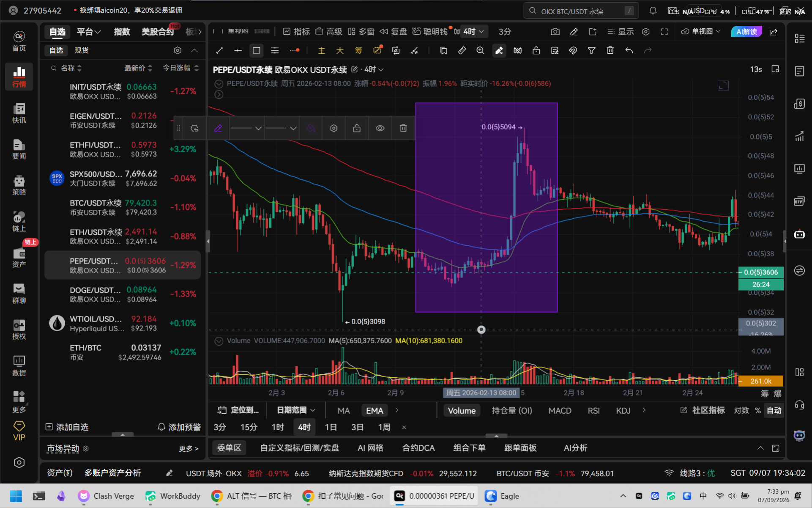Undo the last drawing action
This screenshot has height=508, width=812.
pyautogui.click(x=629, y=50)
